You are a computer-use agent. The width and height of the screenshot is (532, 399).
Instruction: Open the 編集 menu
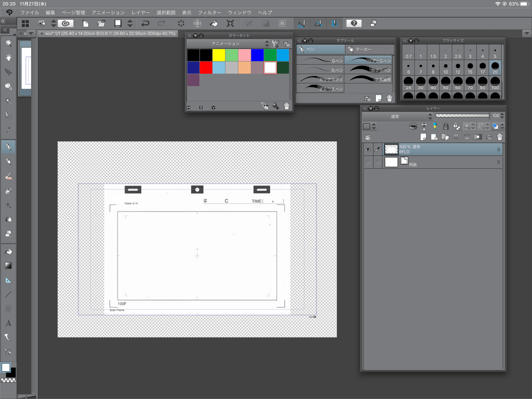[x=50, y=13]
